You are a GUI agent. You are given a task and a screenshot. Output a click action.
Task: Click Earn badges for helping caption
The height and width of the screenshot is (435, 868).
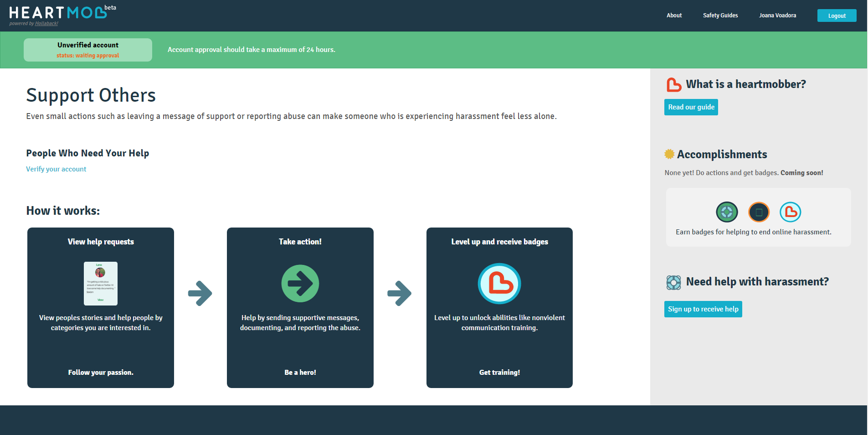pos(754,232)
